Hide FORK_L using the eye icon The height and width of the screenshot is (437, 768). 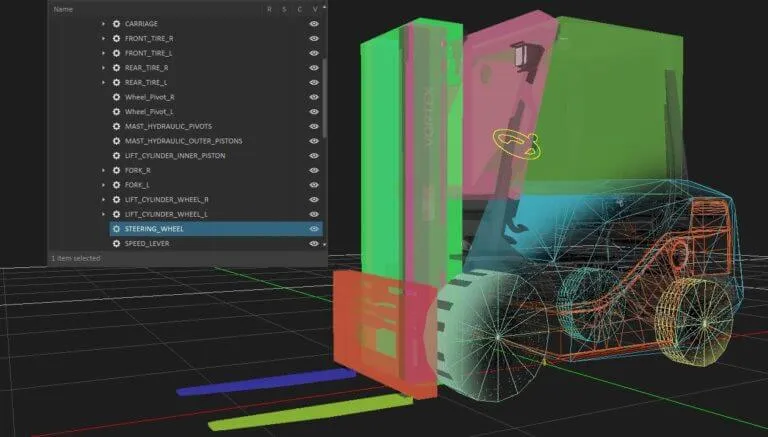coord(314,185)
